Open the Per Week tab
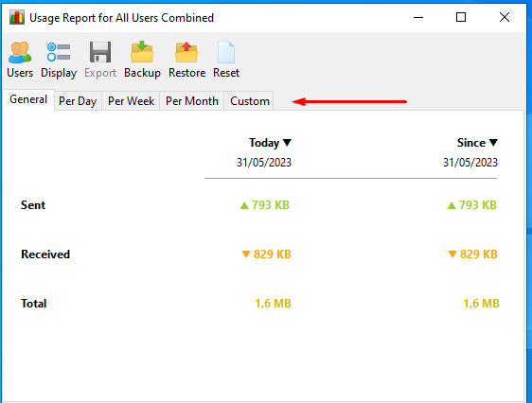This screenshot has height=403, width=532. point(131,101)
